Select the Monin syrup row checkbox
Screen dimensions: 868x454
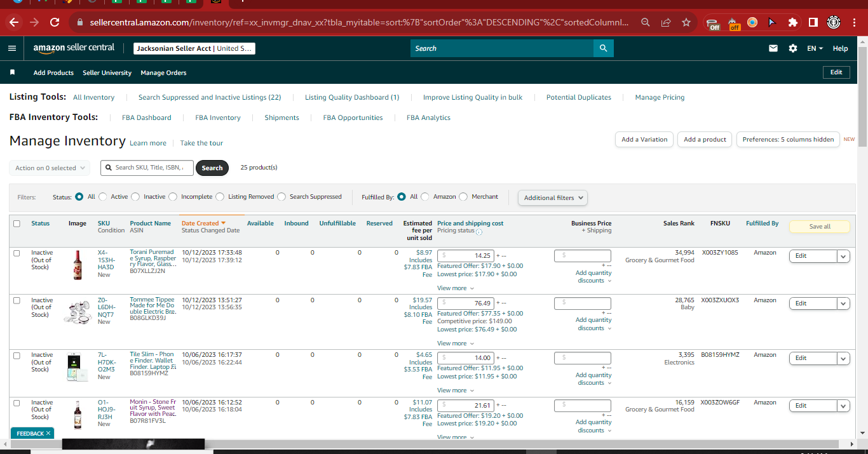tap(17, 403)
